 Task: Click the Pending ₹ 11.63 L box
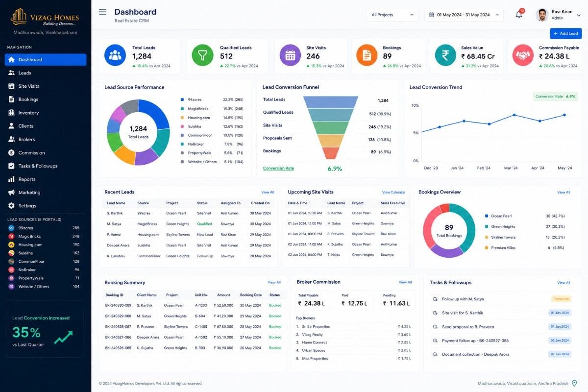tap(397, 300)
